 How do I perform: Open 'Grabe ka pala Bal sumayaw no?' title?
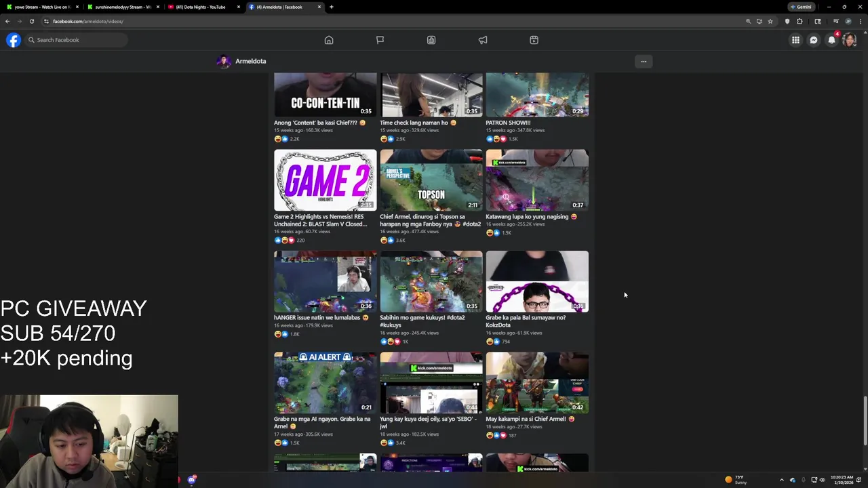[526, 321]
